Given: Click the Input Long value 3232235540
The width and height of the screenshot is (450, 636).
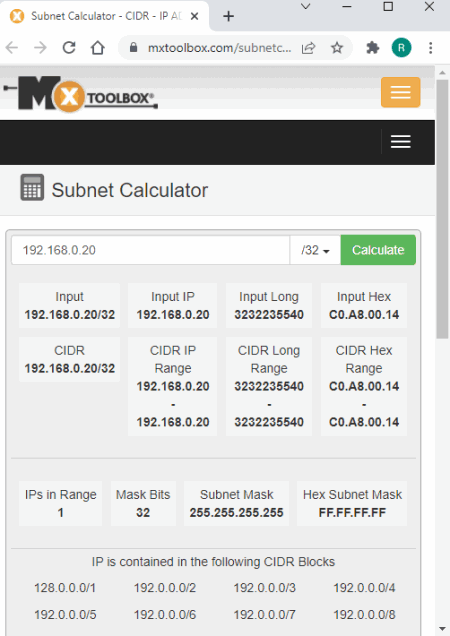Looking at the screenshot, I should [269, 314].
